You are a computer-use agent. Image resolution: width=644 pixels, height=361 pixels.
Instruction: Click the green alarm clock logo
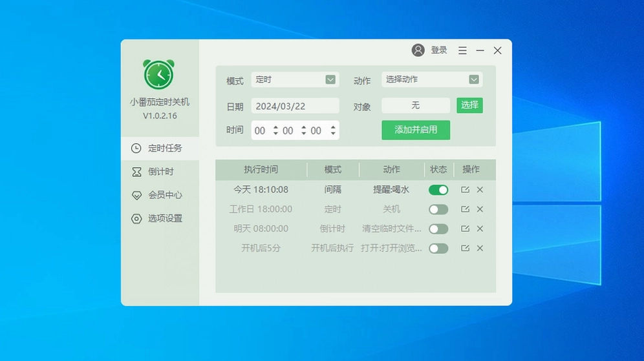tap(159, 74)
